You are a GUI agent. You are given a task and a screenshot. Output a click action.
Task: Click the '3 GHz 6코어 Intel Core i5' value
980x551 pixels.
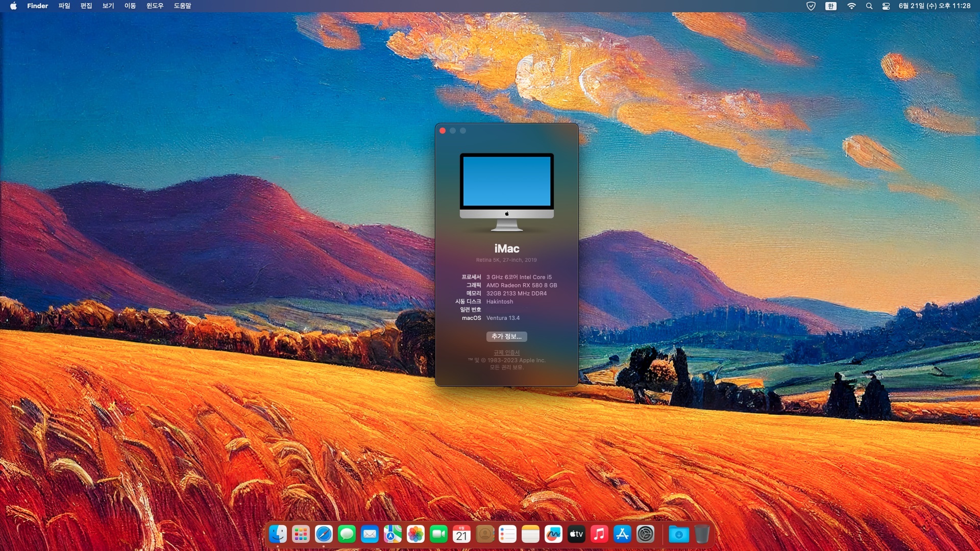click(519, 277)
